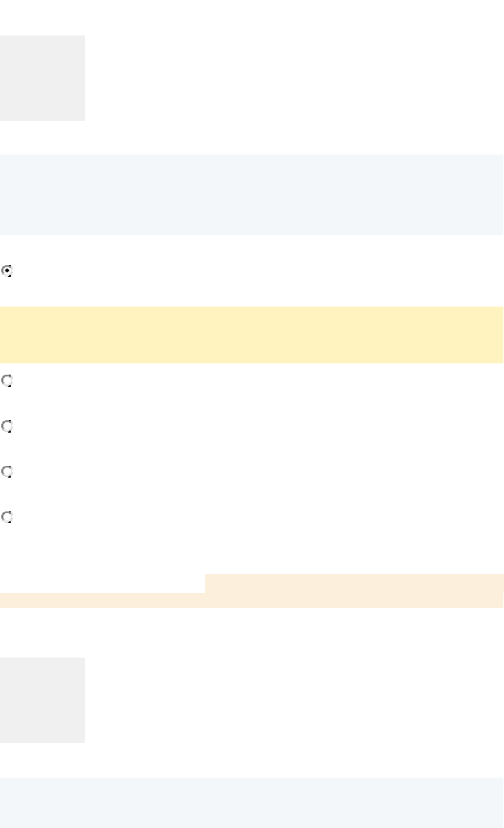Choose the first unselected radio option below yellow bar
504x828 pixels.
point(8,382)
